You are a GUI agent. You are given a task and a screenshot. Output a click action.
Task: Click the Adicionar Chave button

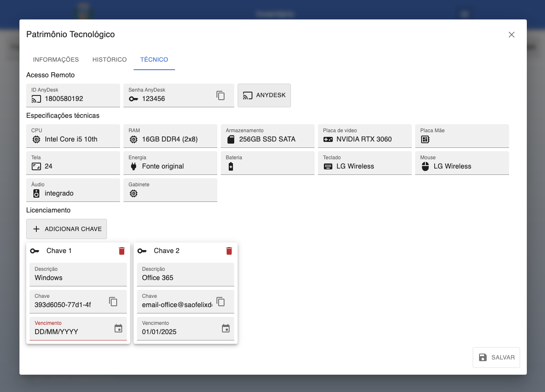(x=66, y=229)
